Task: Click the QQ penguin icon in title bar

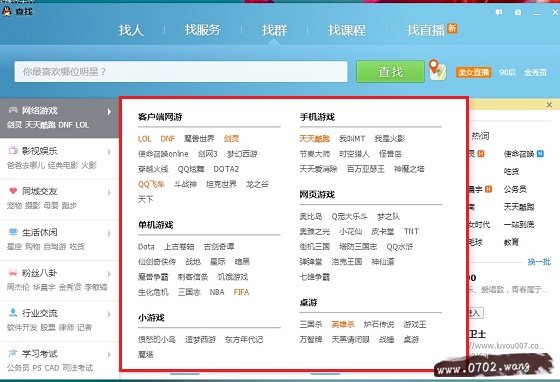Action: [x=6, y=12]
